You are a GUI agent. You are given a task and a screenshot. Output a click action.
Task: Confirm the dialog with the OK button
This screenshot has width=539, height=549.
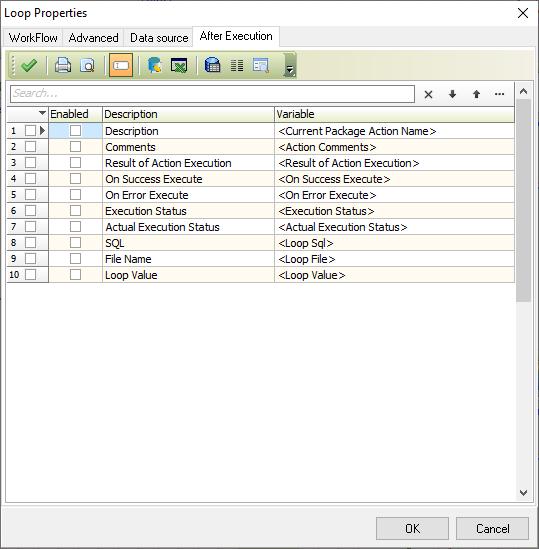pyautogui.click(x=412, y=528)
